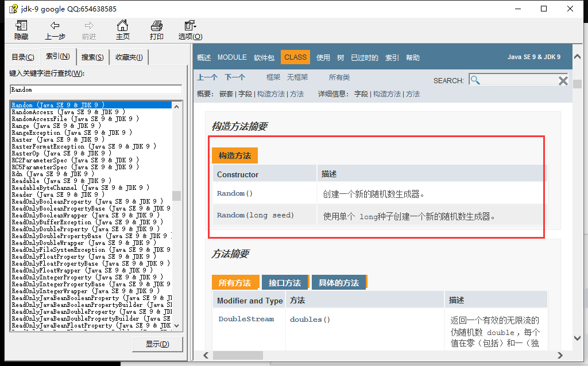Switch to the 搜索(S) tab
The height and width of the screenshot is (366, 588).
(92, 57)
